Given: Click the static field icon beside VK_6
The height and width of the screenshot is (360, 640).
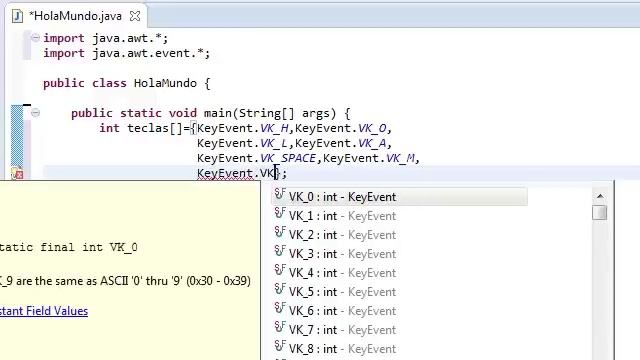Looking at the screenshot, I should (280, 308).
